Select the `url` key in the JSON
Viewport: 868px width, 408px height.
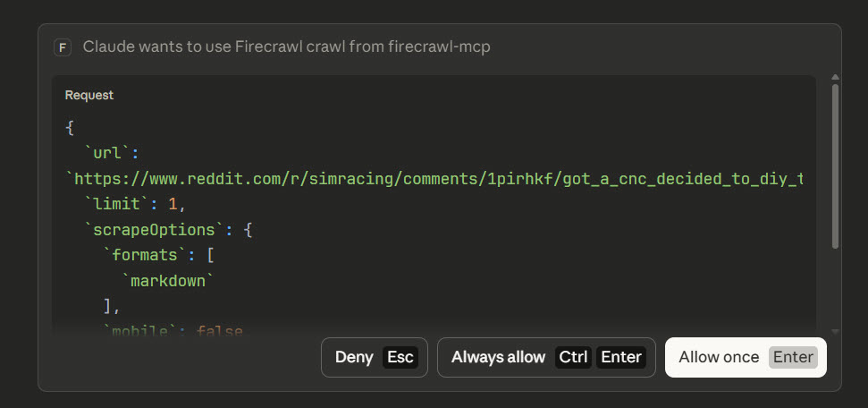point(108,153)
